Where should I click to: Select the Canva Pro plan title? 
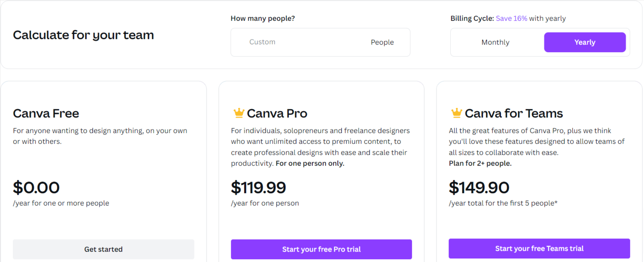[x=277, y=113]
